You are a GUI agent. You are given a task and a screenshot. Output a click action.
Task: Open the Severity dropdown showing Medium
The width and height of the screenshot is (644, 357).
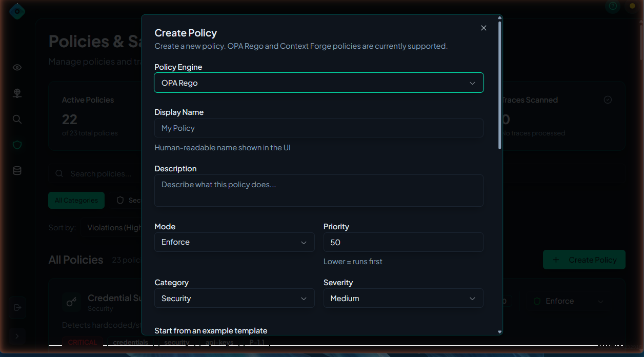(x=403, y=299)
